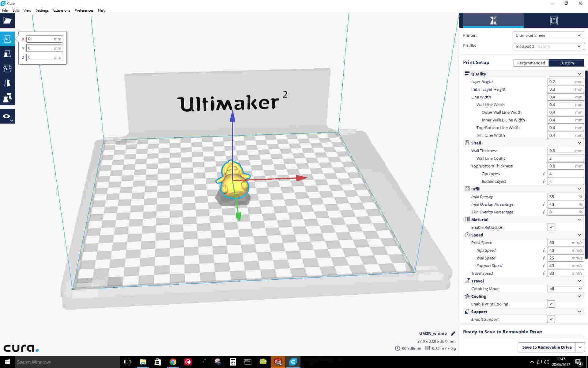Open the File menu
The width and height of the screenshot is (588, 368).
(5, 10)
